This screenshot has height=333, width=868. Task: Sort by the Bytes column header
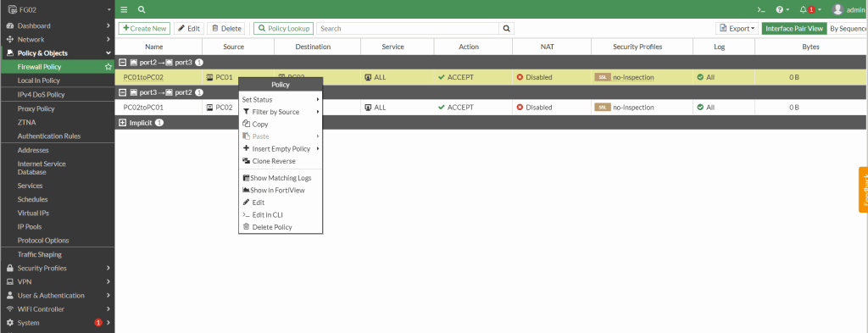click(810, 47)
